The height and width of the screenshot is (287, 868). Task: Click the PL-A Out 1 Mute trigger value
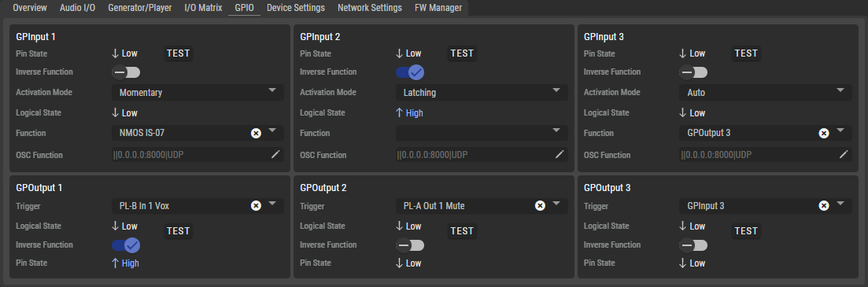click(x=434, y=206)
